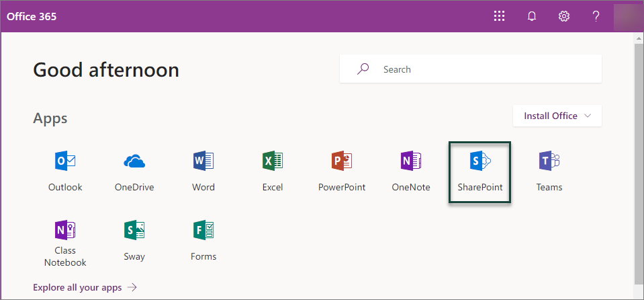Open the app launcher waffle grid
This screenshot has height=300, width=644.
499,16
